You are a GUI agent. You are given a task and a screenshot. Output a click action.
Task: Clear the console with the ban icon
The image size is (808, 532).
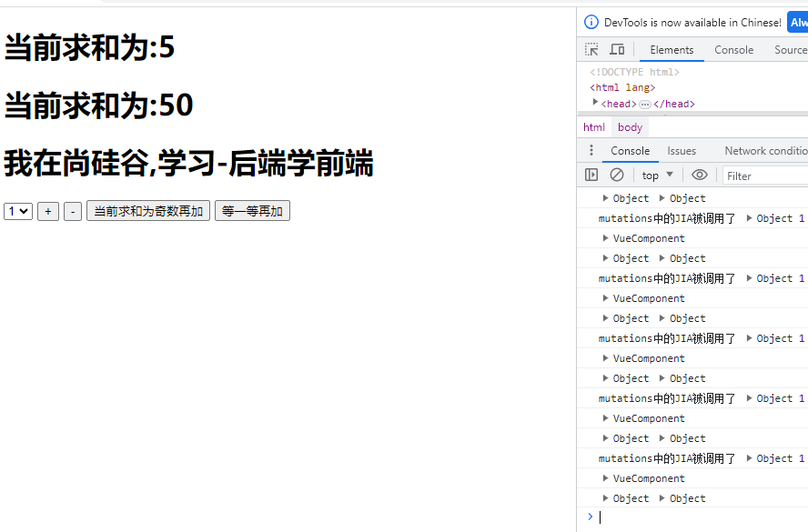[x=617, y=176]
